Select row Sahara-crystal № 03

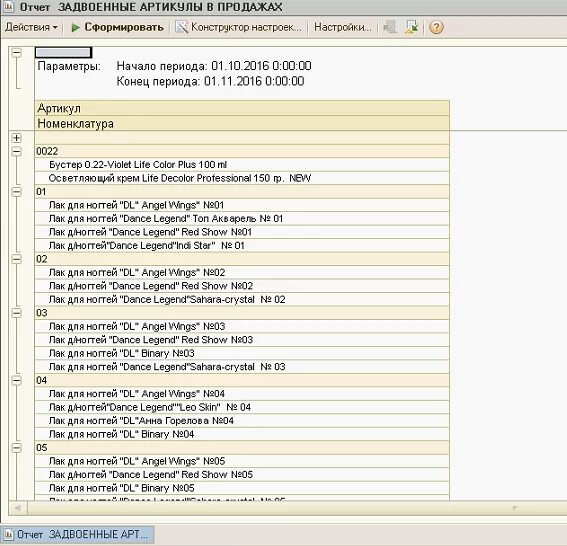242,367
